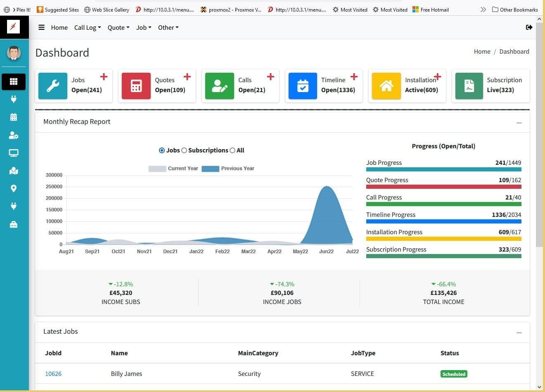Click the hamburger menu toggle icon
Image resolution: width=545 pixels, height=392 pixels.
[41, 27]
